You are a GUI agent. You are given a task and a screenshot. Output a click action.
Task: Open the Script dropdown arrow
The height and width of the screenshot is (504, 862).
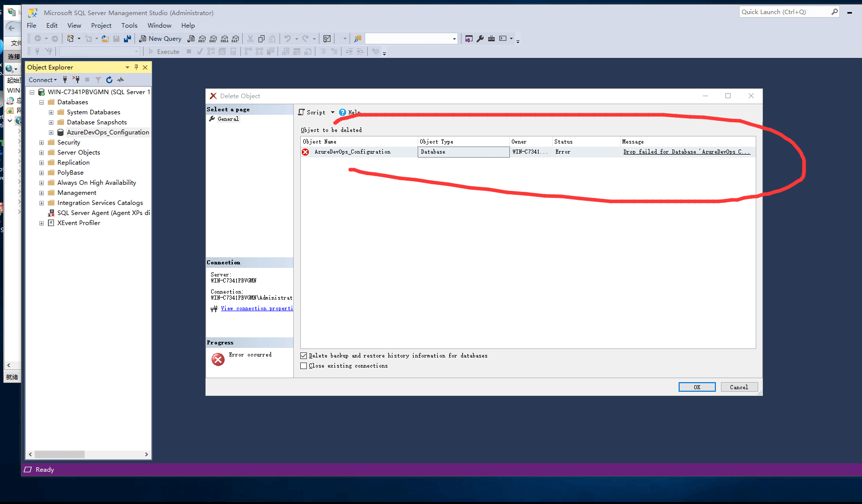point(333,112)
